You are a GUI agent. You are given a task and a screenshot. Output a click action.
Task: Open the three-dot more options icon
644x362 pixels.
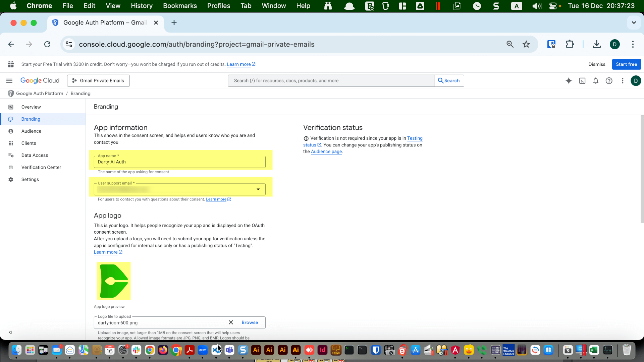(x=623, y=80)
